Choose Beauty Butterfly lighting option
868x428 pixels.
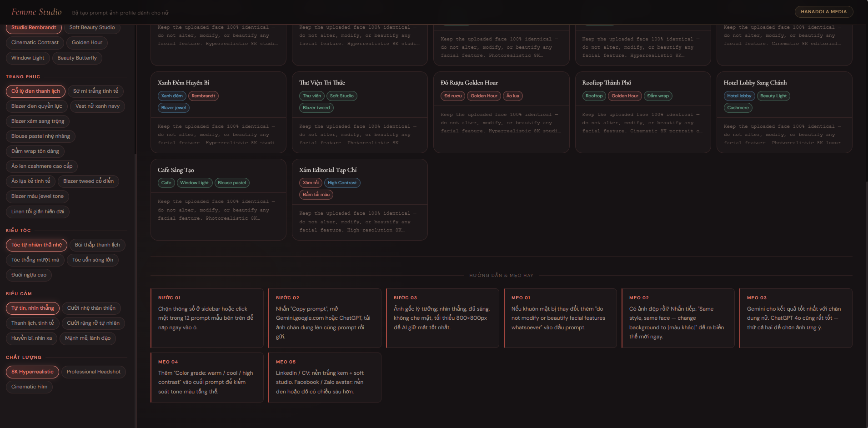77,58
